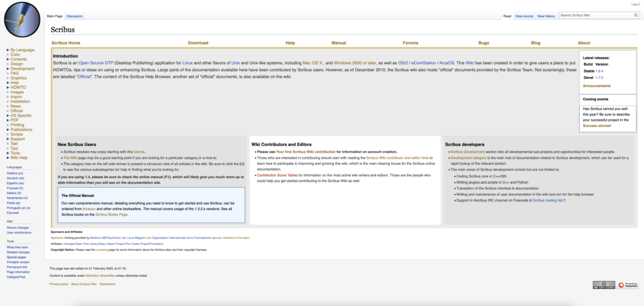Expand the Development category arrow

8,69
